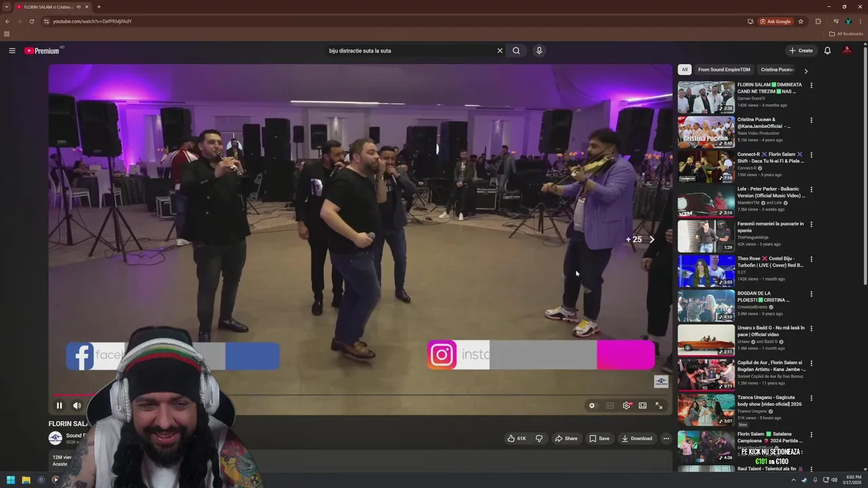Open the Windows Start menu
Image resolution: width=868 pixels, height=488 pixels.
(11, 480)
